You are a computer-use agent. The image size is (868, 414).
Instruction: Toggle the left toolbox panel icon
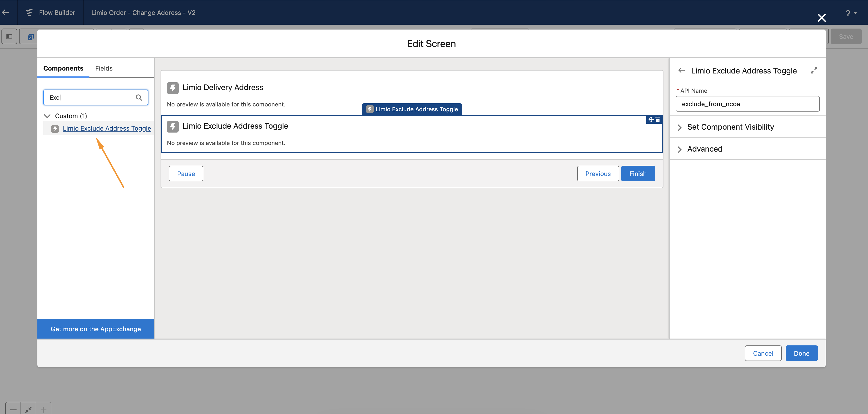pos(10,37)
